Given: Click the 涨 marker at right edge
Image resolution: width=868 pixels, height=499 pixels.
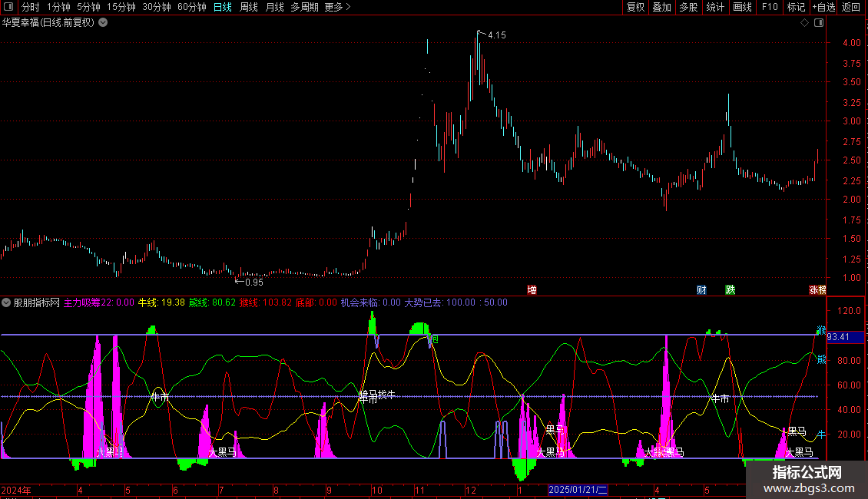Looking at the screenshot, I should click(x=813, y=290).
